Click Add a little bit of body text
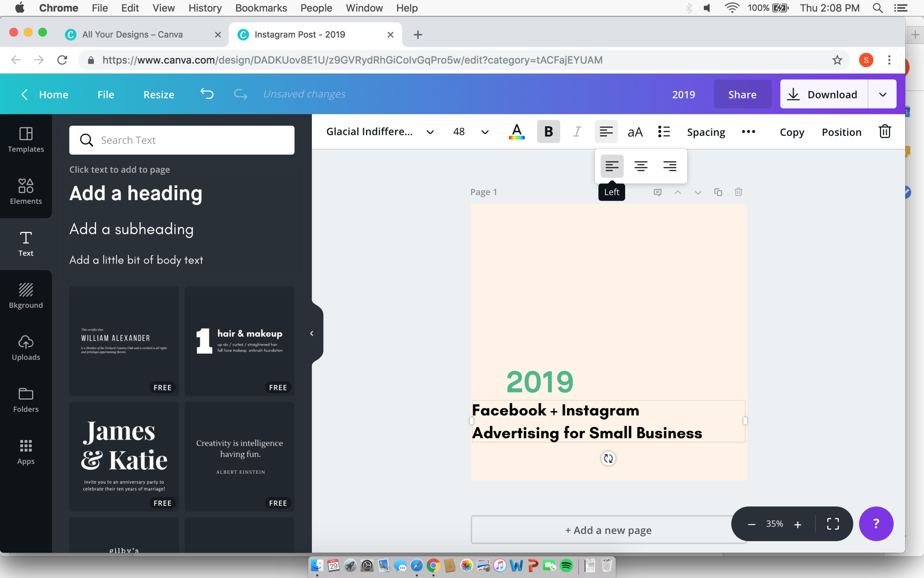Viewport: 924px width, 578px height. [136, 260]
